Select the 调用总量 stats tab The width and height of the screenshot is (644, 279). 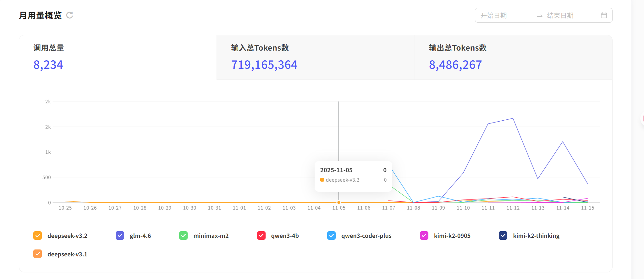[118, 57]
